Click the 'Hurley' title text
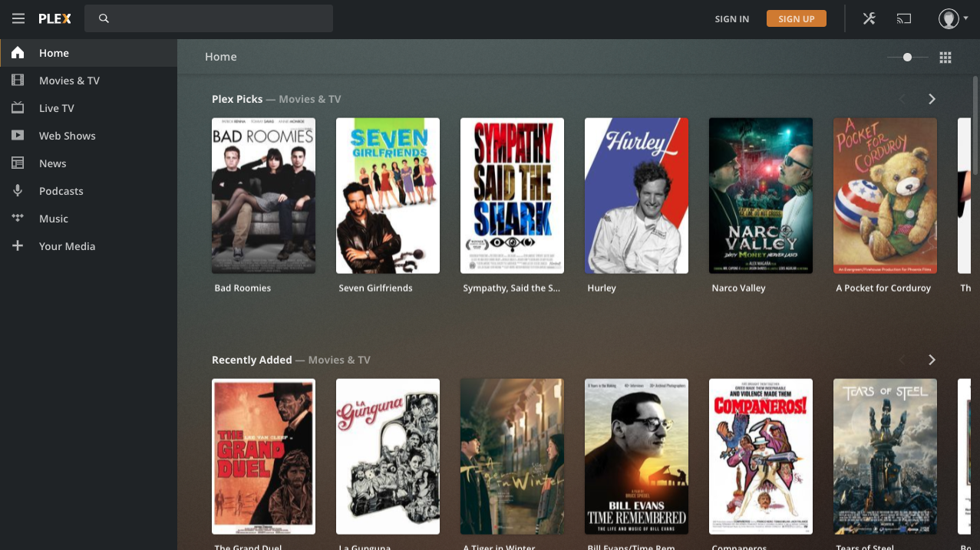This screenshot has width=980, height=550. point(602,288)
